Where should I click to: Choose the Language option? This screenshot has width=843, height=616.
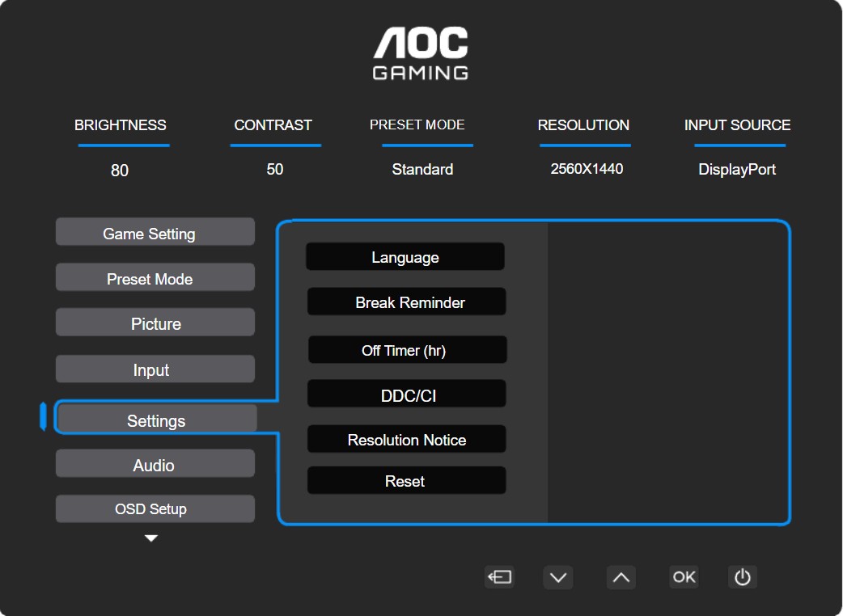[x=405, y=257]
